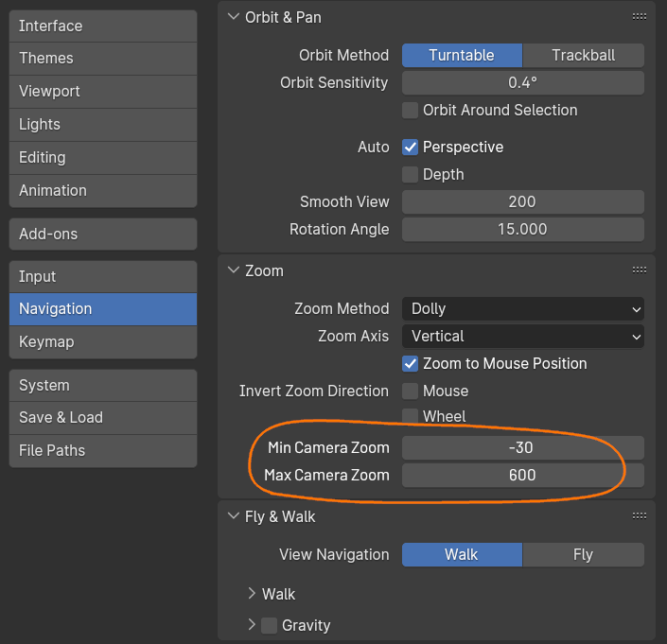Click the Zoom panel drag grip
667x644 pixels.
(640, 270)
